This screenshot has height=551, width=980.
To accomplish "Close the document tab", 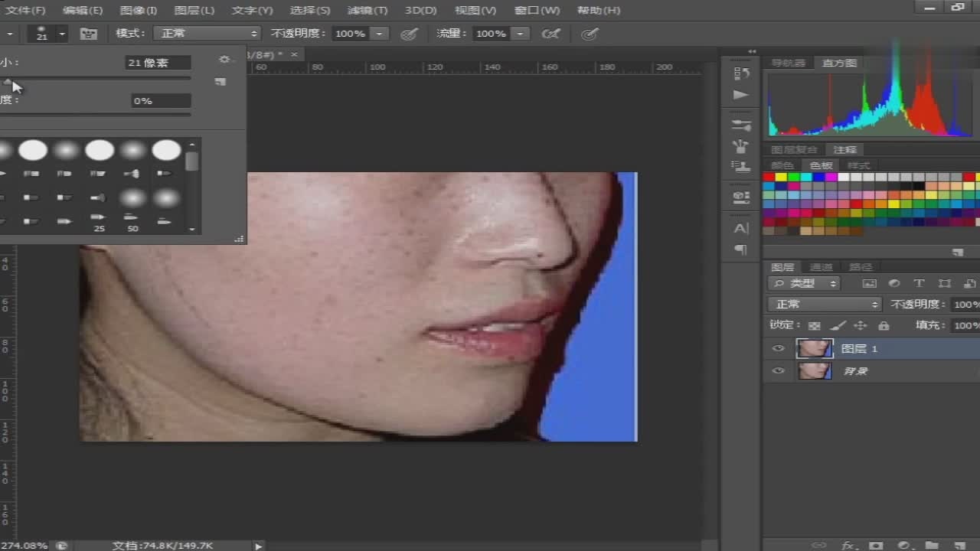I will [294, 54].
